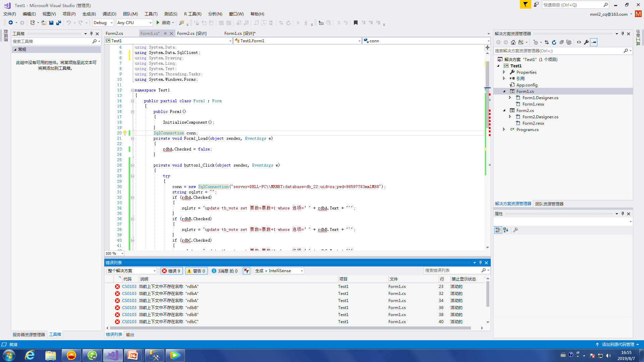Refresh Solution Explorer with refresh icon
Viewport: 644px width, 362px height.
click(x=554, y=42)
